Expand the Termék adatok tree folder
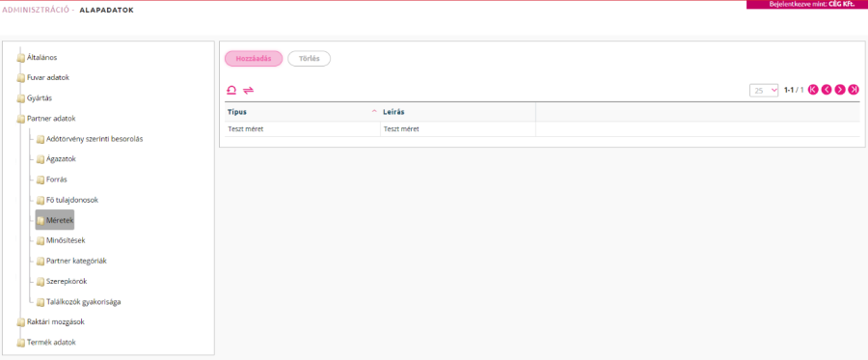 tap(21, 343)
